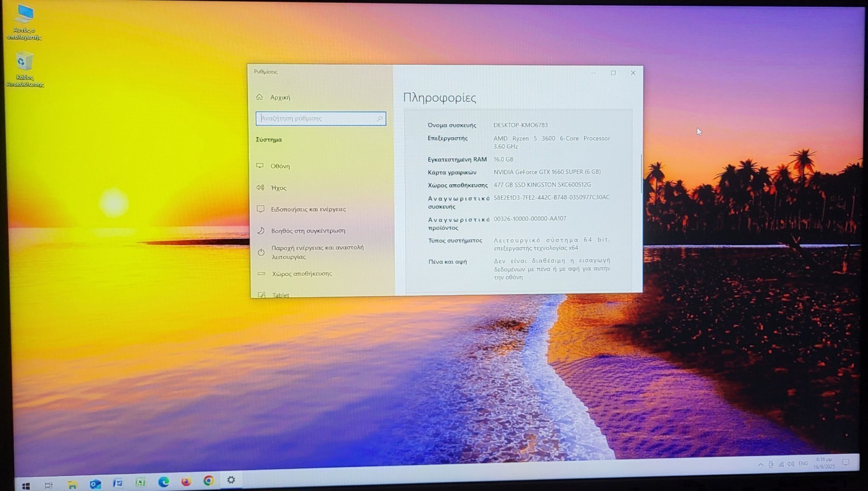Image resolution: width=868 pixels, height=491 pixels.
Task: Open the Windows Start menu
Action: tap(26, 486)
